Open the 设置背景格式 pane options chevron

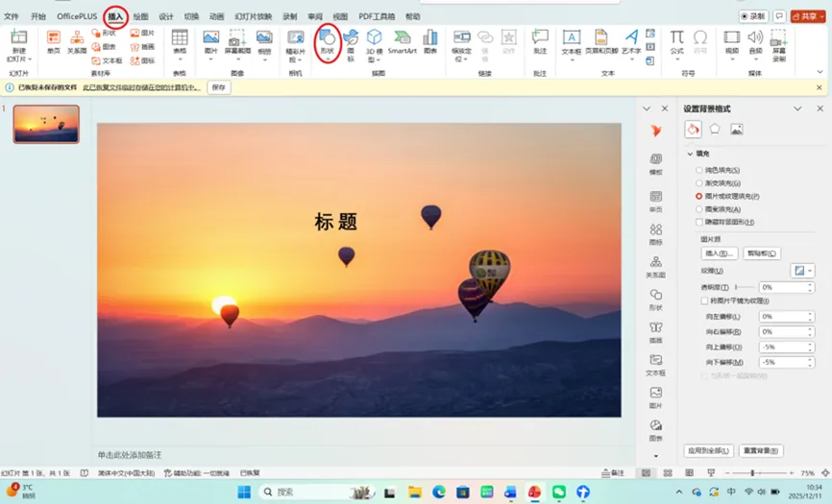click(797, 108)
